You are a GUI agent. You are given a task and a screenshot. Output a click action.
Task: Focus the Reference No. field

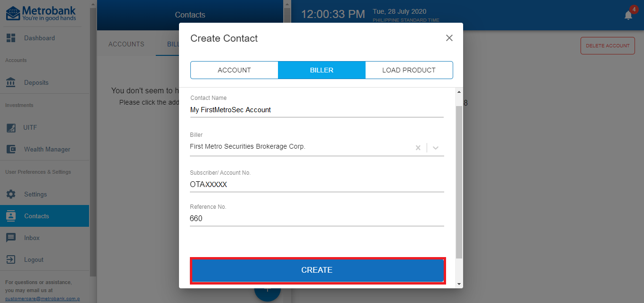316,219
